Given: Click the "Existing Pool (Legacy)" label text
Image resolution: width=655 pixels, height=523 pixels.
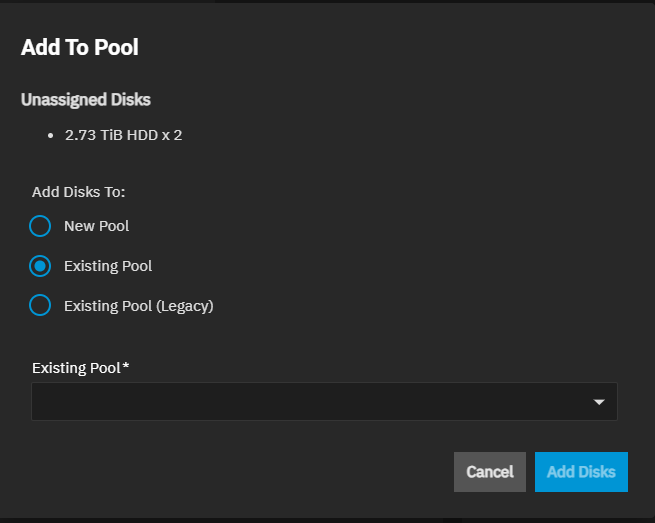Looking at the screenshot, I should pyautogui.click(x=139, y=306).
